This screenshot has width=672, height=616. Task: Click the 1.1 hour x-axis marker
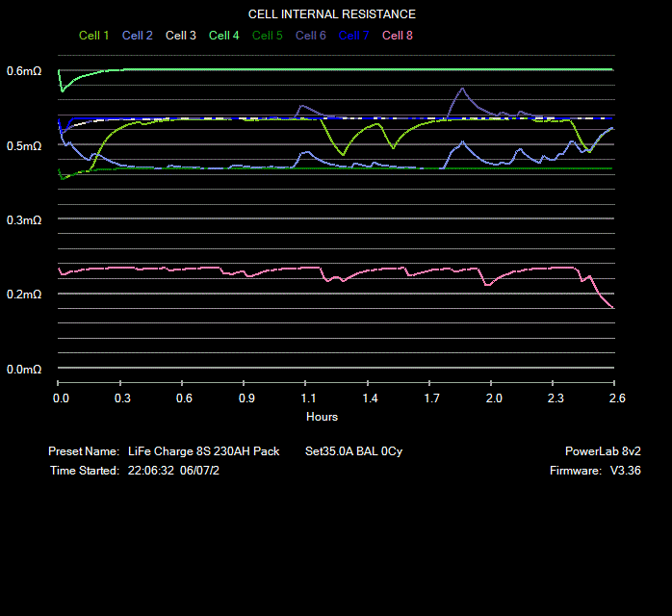coord(308,398)
